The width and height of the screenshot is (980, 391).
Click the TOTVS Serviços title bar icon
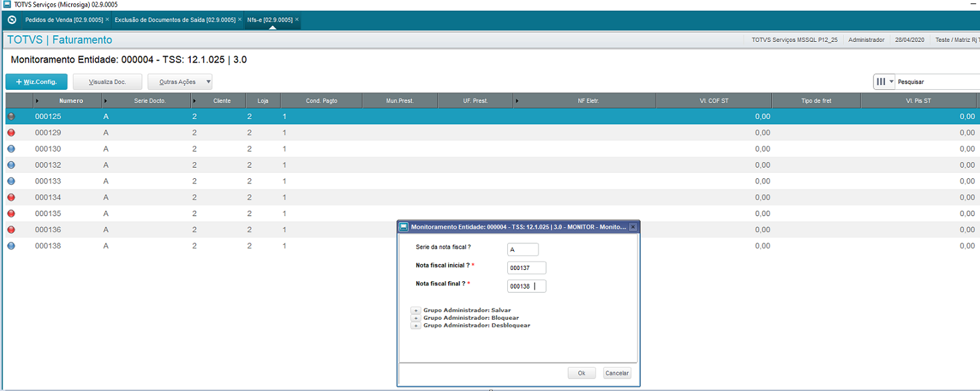pos(7,5)
